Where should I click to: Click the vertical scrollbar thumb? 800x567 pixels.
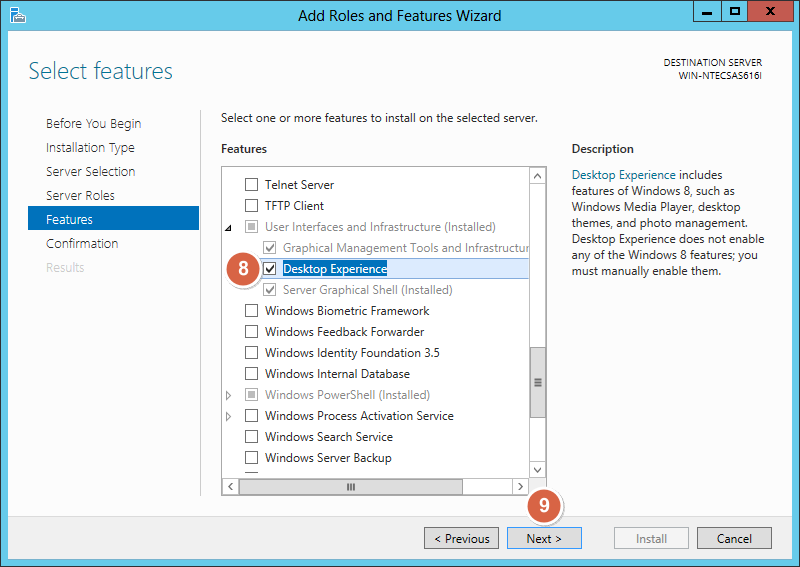click(x=537, y=382)
